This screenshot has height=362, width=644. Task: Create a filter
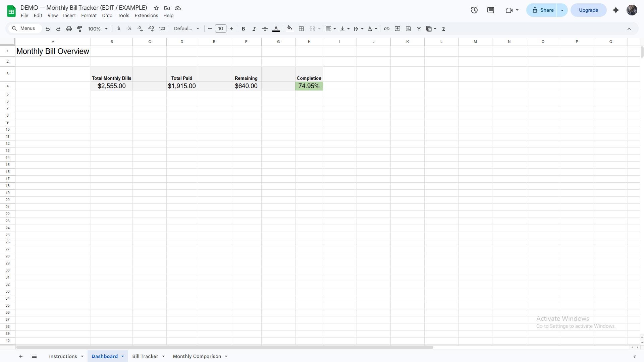tap(419, 29)
